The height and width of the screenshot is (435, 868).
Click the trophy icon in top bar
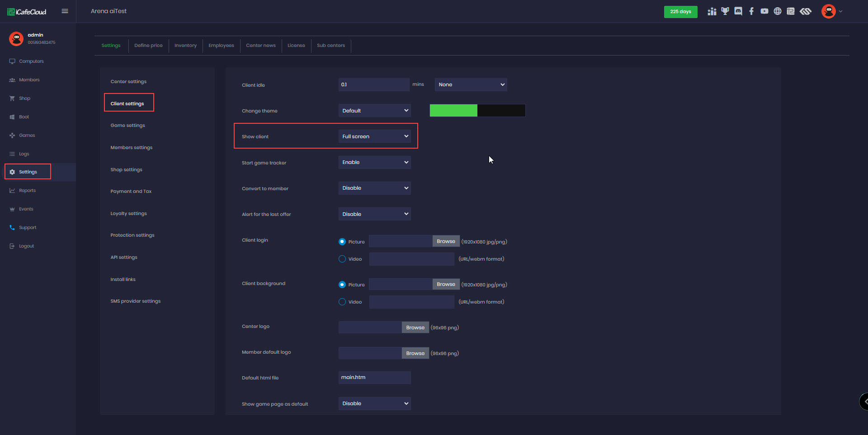[725, 11]
